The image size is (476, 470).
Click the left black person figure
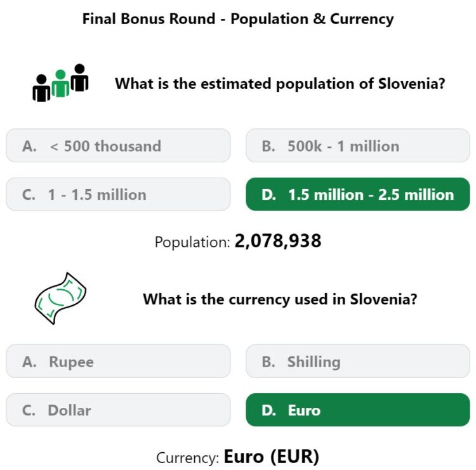click(41, 89)
